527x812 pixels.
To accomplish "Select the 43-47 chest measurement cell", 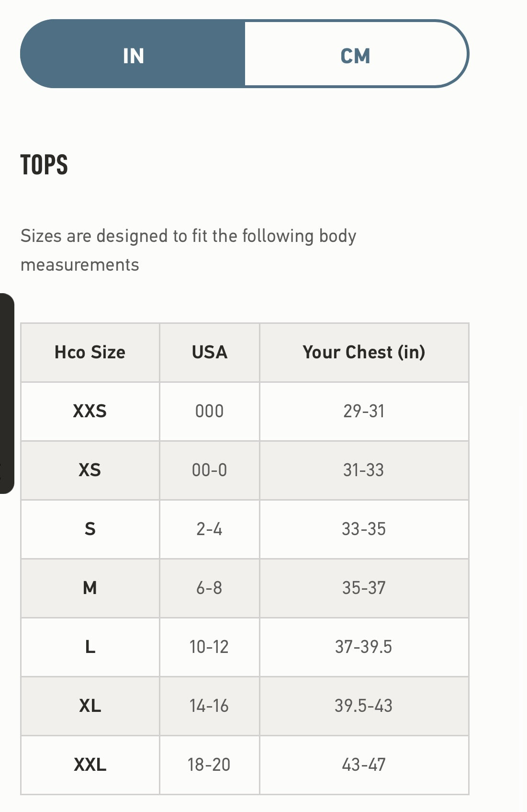I will point(364,765).
